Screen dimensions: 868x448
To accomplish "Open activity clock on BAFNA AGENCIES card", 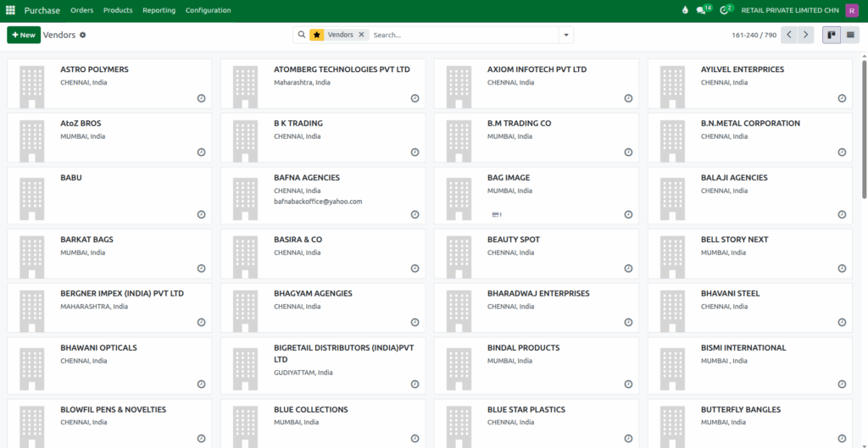I will tap(415, 214).
